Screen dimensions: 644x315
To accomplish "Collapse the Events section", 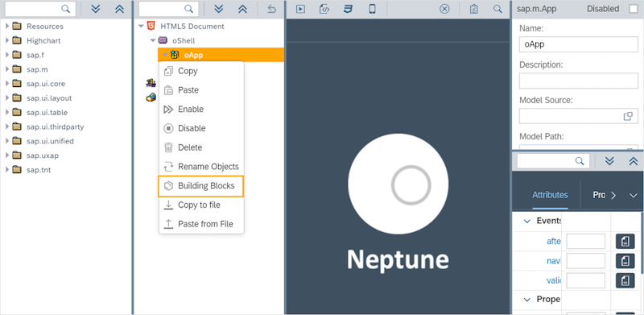I will tap(527, 221).
